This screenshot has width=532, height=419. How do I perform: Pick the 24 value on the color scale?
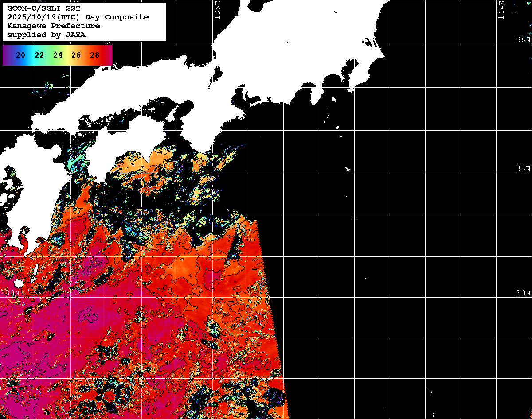coord(58,55)
